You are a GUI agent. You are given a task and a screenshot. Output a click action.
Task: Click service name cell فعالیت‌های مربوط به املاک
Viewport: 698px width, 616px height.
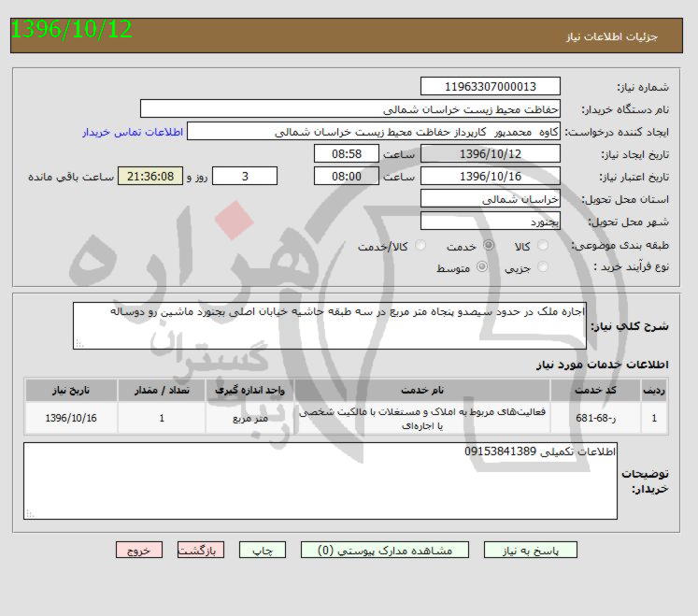422,418
